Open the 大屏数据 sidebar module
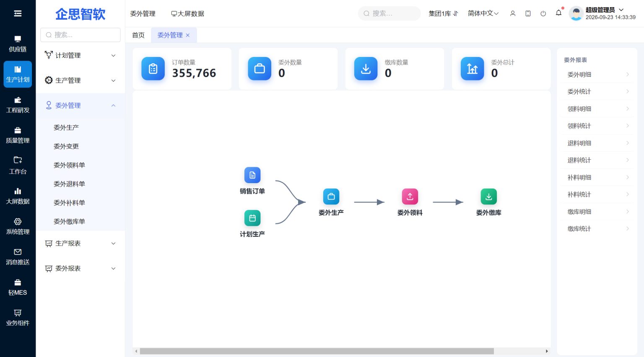The height and width of the screenshot is (357, 644). tap(18, 196)
